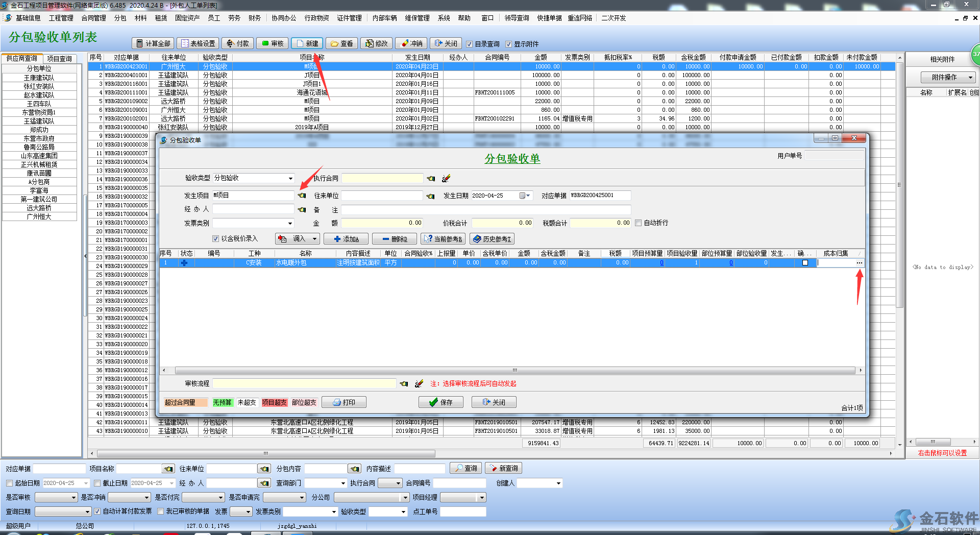This screenshot has width=980, height=535.
Task: Expand 附件操作 dropdown in right panel
Action: pyautogui.click(x=970, y=78)
